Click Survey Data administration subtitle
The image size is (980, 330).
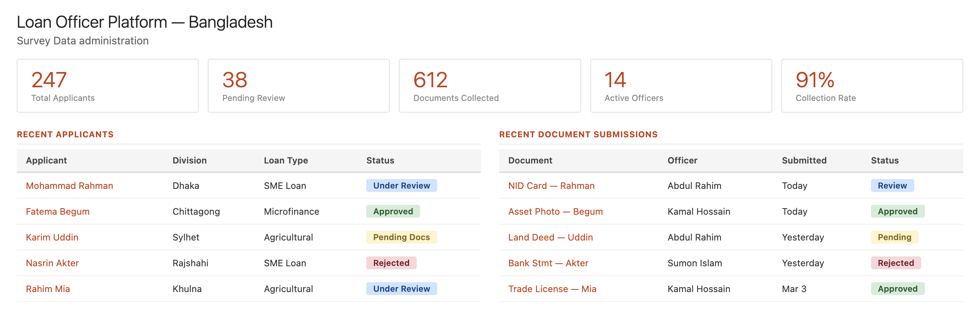point(82,41)
